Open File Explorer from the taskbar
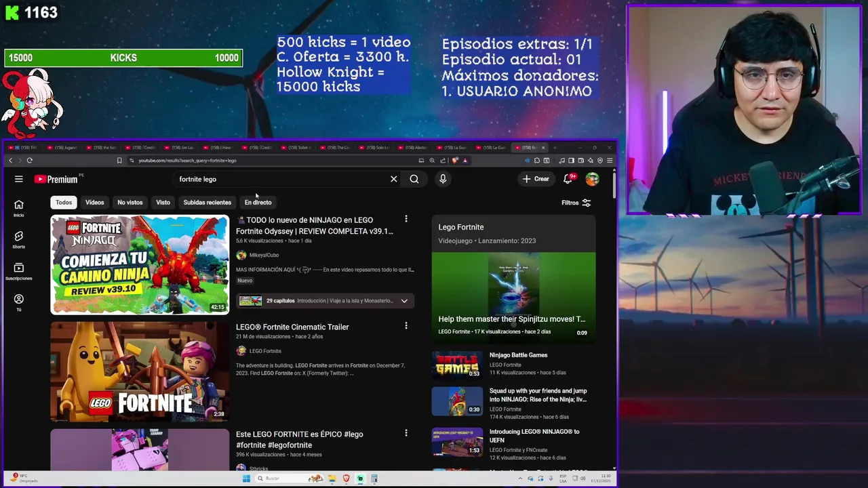 pyautogui.click(x=332, y=479)
